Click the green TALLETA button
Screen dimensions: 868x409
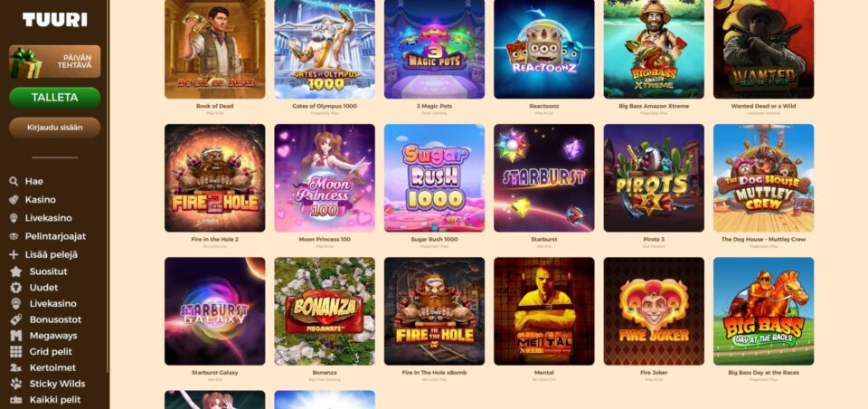(55, 98)
